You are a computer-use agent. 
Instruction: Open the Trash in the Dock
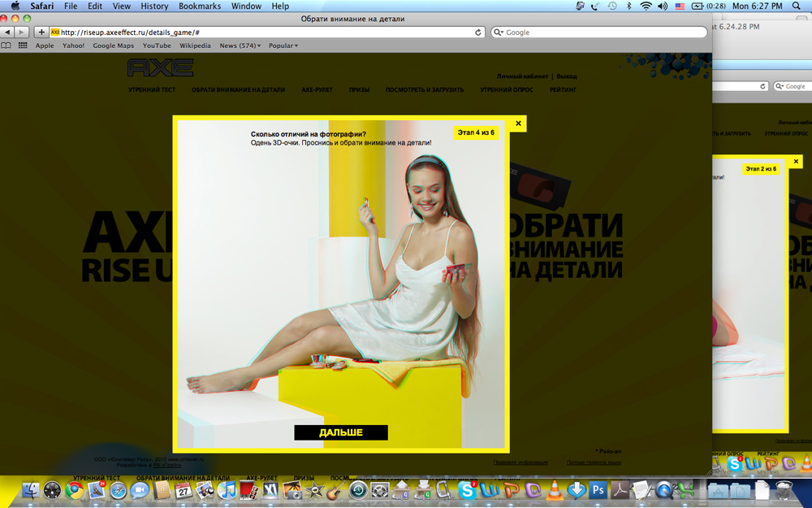pos(784,490)
